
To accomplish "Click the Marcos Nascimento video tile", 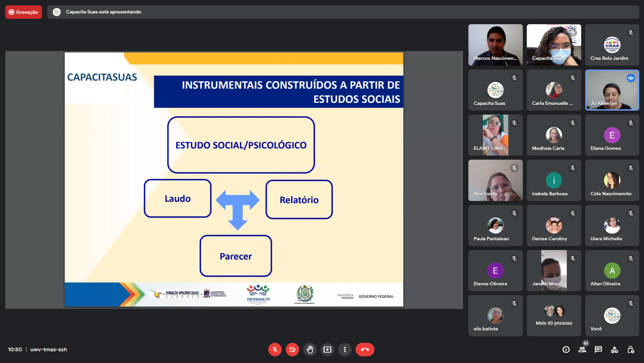I will pyautogui.click(x=495, y=45).
